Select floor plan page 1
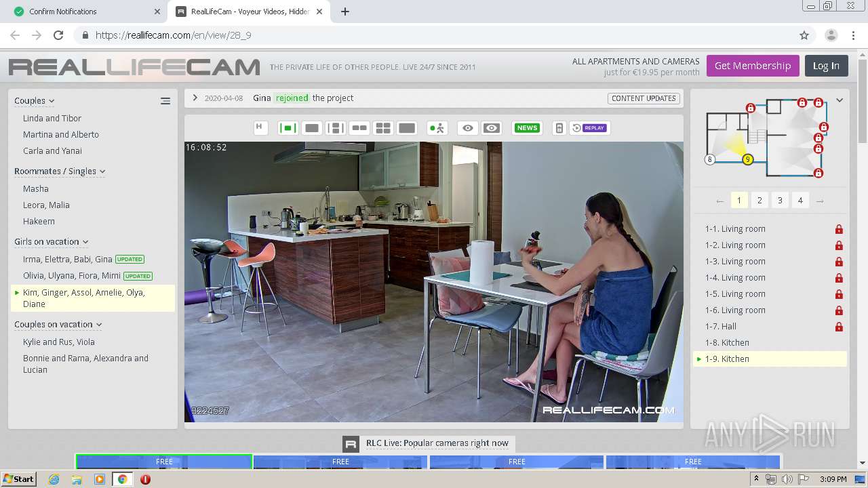Viewport: 868px width, 488px height. pos(739,200)
